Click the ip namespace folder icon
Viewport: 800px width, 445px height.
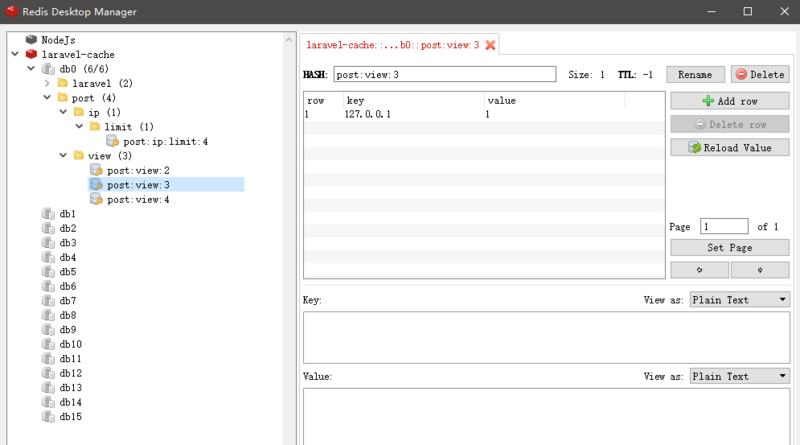[x=79, y=112]
